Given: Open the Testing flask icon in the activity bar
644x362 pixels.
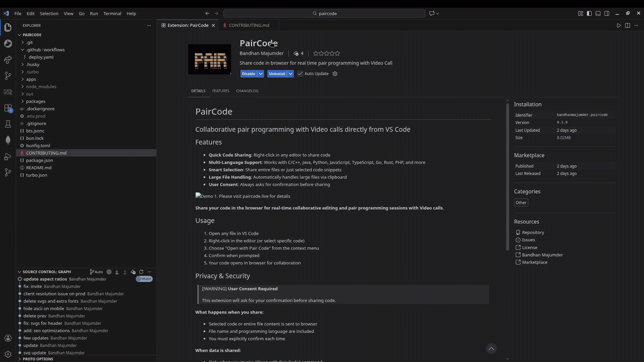Looking at the screenshot, I should [8, 124].
